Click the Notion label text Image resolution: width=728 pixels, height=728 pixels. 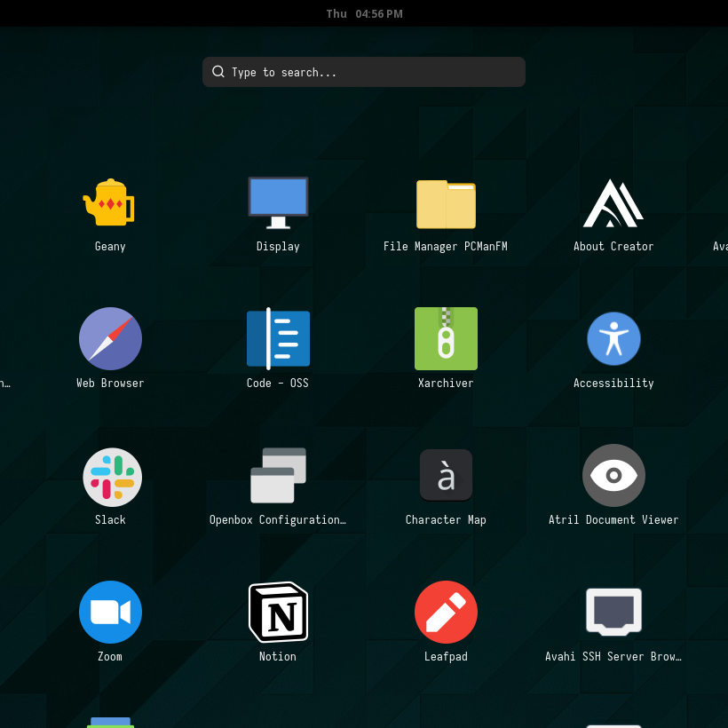pyautogui.click(x=278, y=656)
